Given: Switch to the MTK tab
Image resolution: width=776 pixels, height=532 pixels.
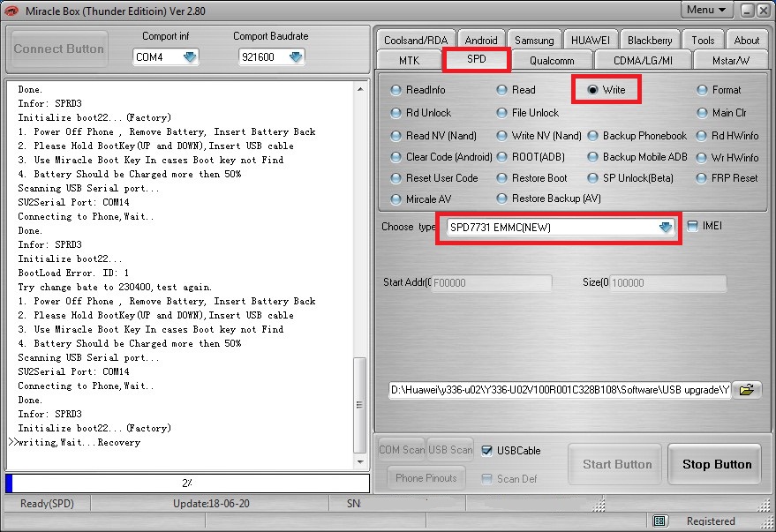Looking at the screenshot, I should tap(409, 60).
